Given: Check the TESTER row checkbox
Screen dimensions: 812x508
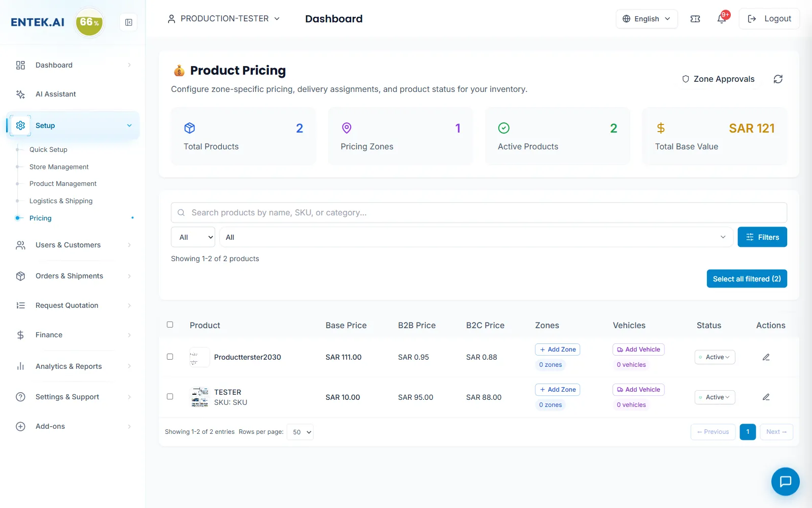Looking at the screenshot, I should tap(170, 396).
